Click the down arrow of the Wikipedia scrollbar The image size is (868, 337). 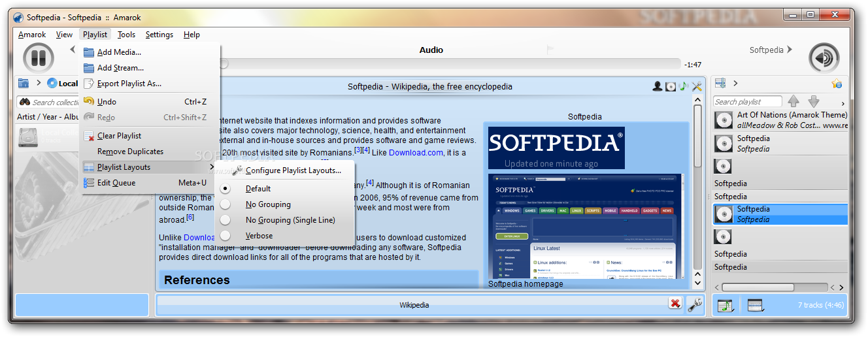click(x=697, y=283)
